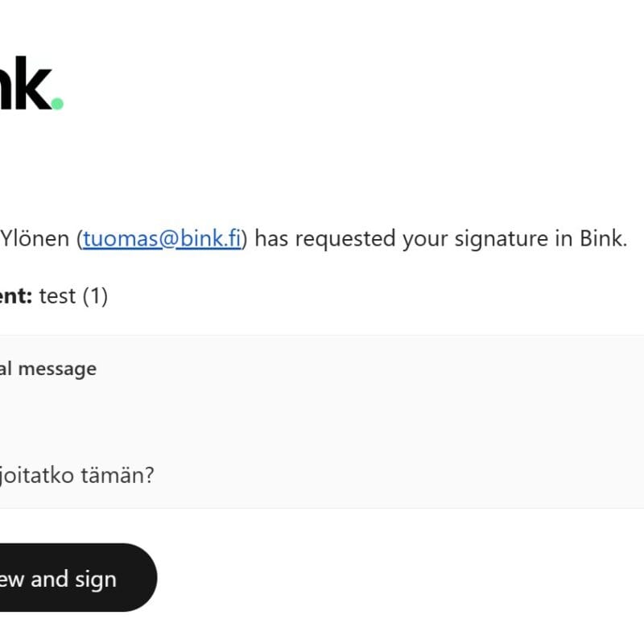
Task: Click the word "Bink." ending the sentence
Action: point(603,239)
